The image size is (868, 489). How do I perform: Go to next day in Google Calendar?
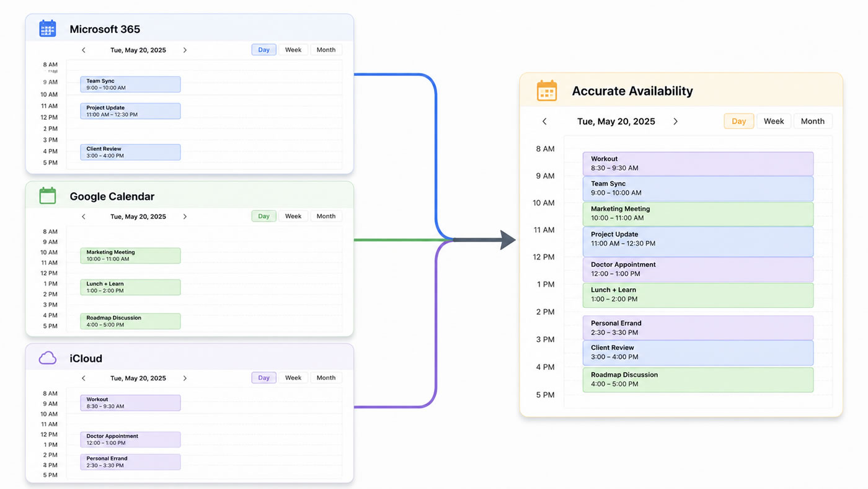coord(185,217)
